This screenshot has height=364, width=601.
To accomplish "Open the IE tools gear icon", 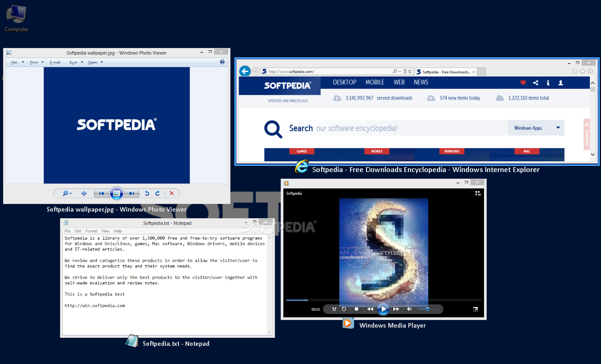I will (x=590, y=71).
